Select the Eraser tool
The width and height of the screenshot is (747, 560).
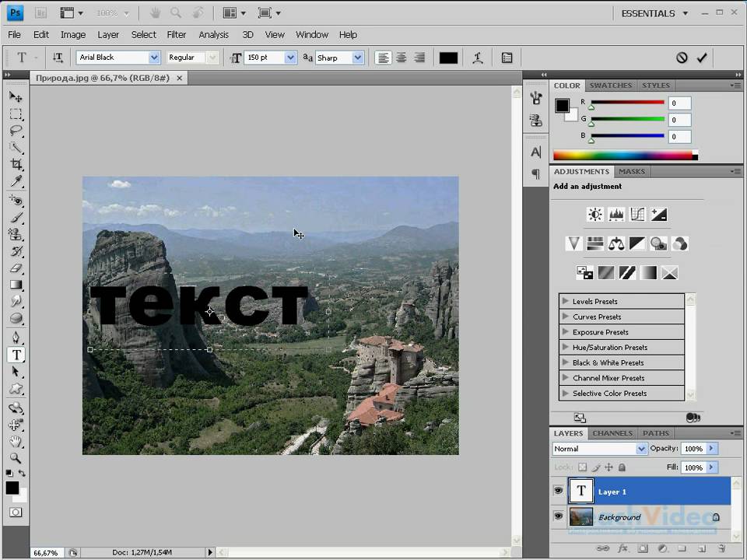[16, 268]
